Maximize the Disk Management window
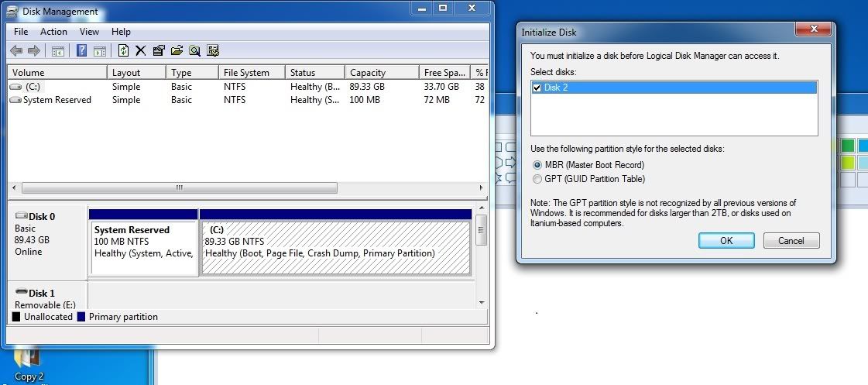868x385 pixels. [x=443, y=8]
